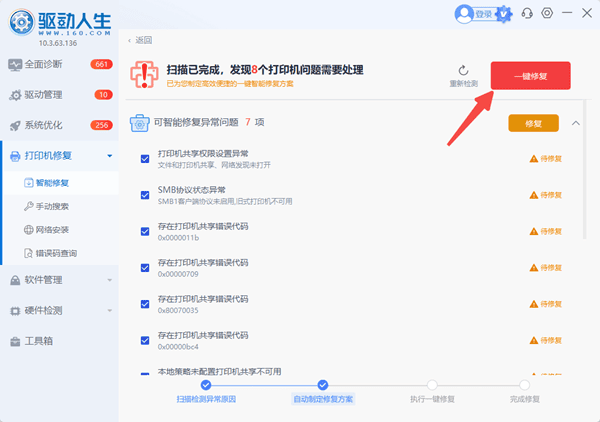Click the orange 修复 button
The height and width of the screenshot is (422, 600).
533,123
